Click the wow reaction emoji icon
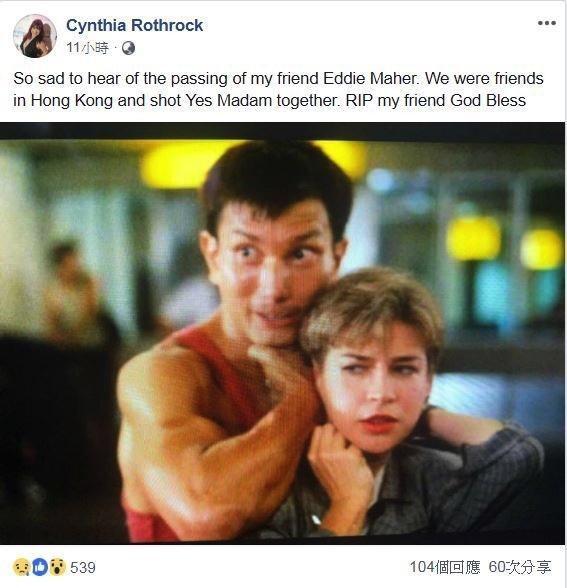This screenshot has height=588, width=567. pos(57,567)
